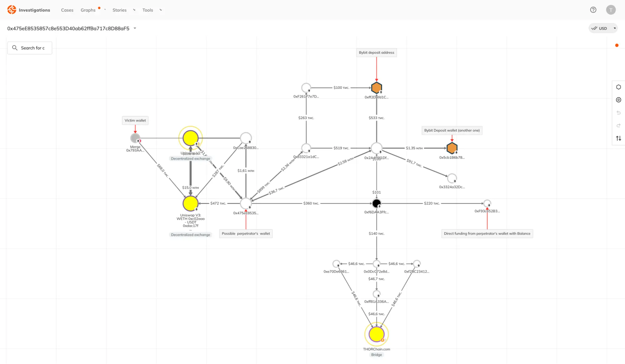Select node 0xf2BC23412
Image resolution: width=625 pixels, height=364 pixels.
tap(416, 264)
